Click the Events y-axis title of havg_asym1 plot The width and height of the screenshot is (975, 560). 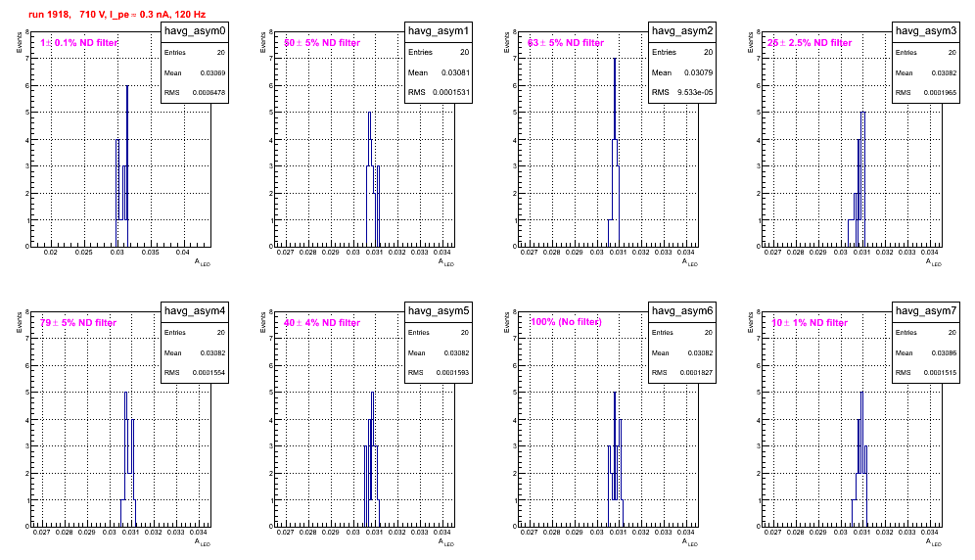(262, 42)
